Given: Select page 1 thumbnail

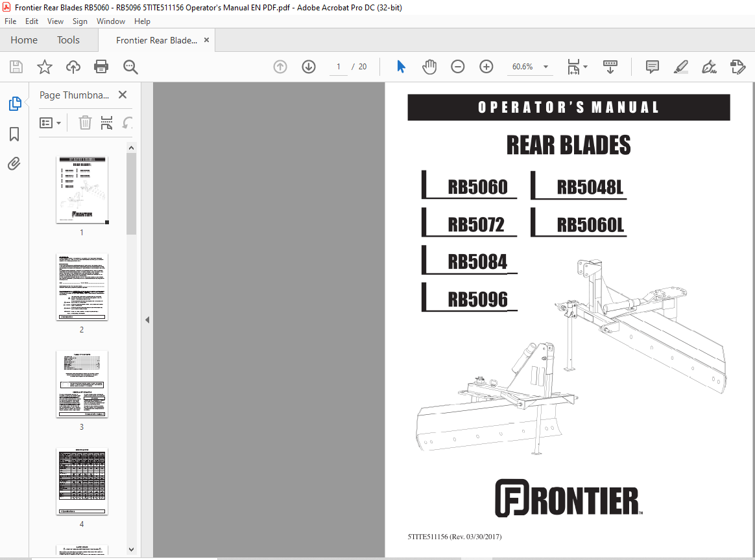Looking at the screenshot, I should point(82,189).
